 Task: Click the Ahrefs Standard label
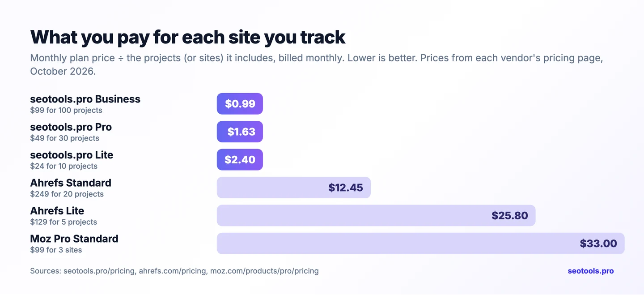pos(71,183)
